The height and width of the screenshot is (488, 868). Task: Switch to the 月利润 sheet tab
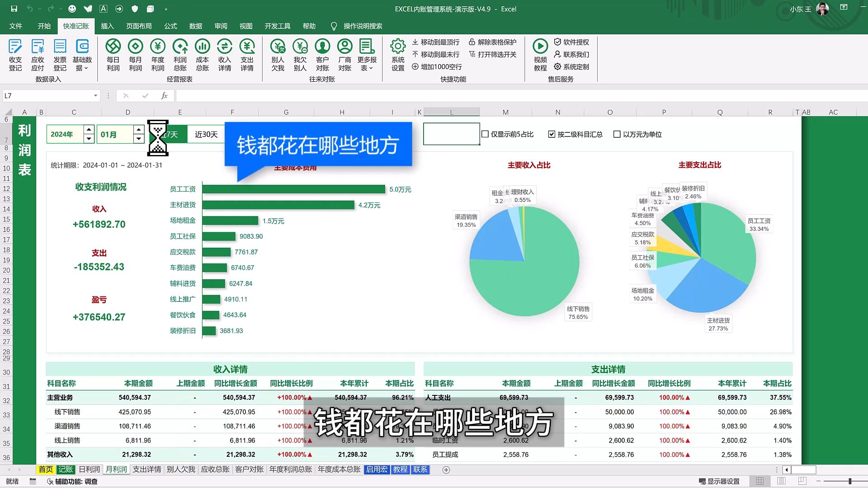click(x=116, y=469)
